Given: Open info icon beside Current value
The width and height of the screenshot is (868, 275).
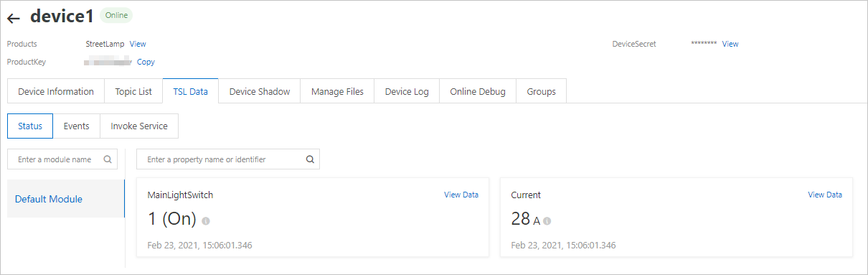Looking at the screenshot, I should (x=547, y=221).
